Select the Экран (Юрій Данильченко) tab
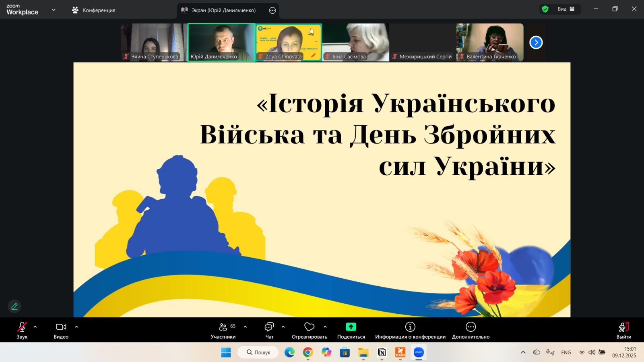 pyautogui.click(x=223, y=10)
